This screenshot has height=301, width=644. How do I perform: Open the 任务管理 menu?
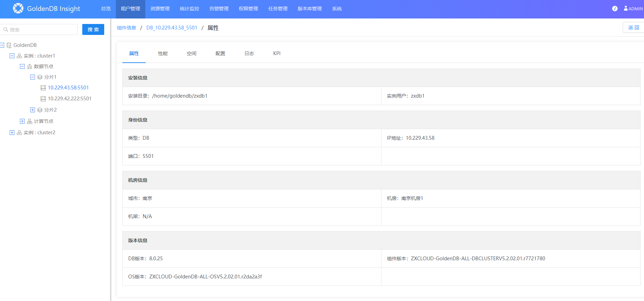[278, 9]
